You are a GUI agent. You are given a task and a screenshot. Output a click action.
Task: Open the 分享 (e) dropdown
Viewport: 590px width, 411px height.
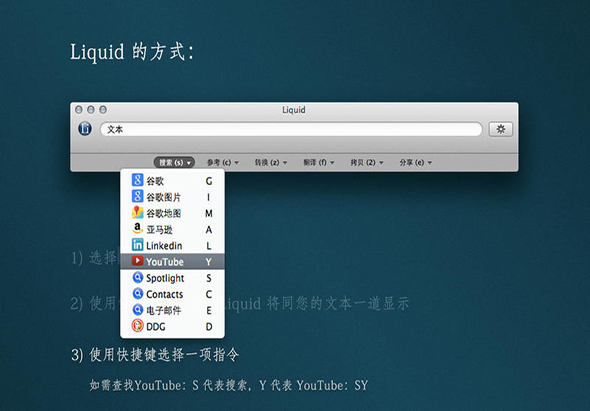click(415, 162)
